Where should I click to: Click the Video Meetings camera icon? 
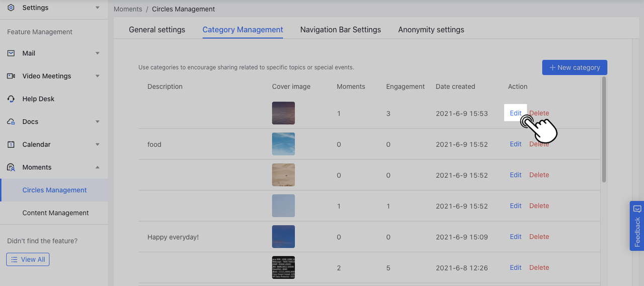point(11,76)
